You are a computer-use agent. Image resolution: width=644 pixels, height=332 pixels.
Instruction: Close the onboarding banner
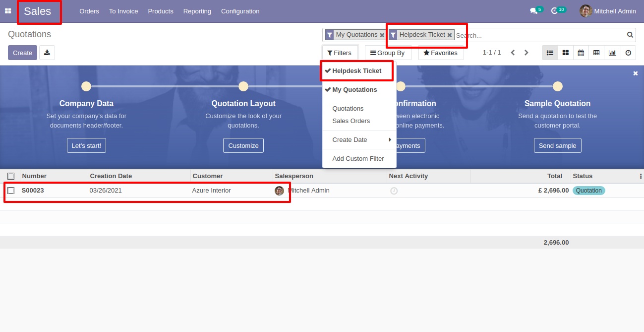tap(636, 73)
